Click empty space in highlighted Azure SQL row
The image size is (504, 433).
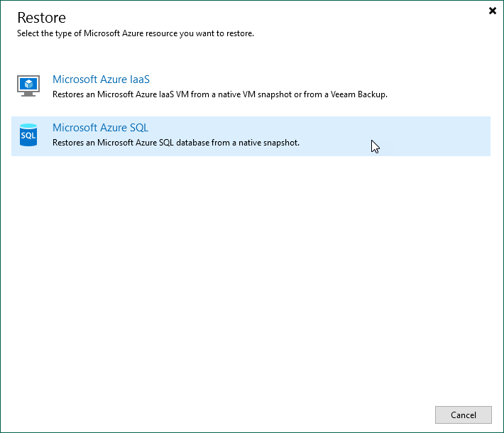pos(426,136)
